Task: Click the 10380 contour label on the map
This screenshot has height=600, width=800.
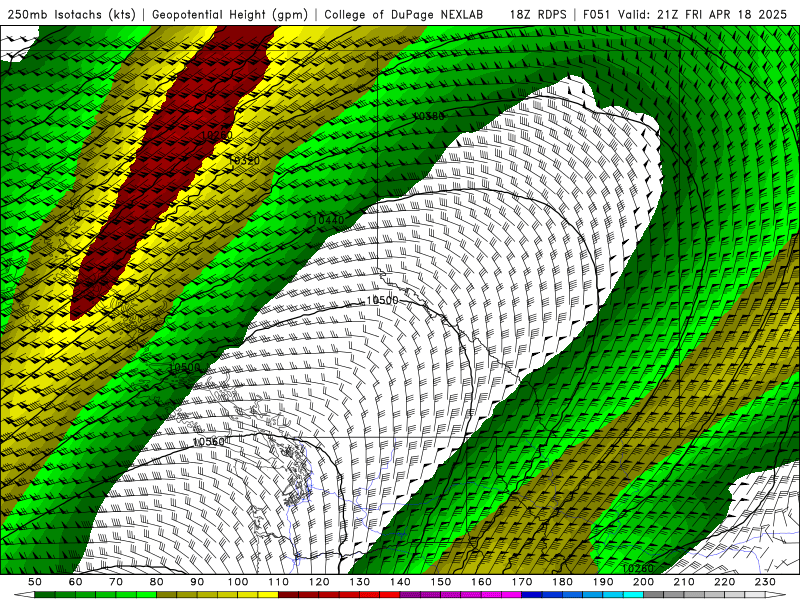Action: [428, 116]
